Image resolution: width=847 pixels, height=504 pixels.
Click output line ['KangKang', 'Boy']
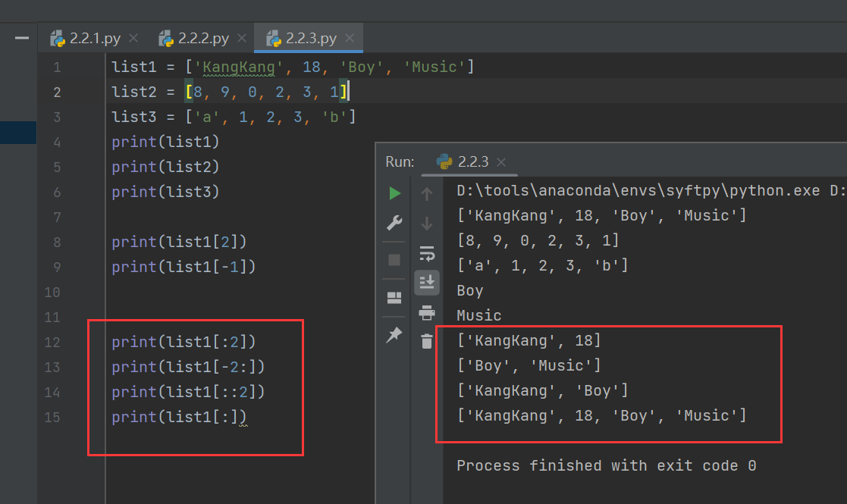coord(542,390)
